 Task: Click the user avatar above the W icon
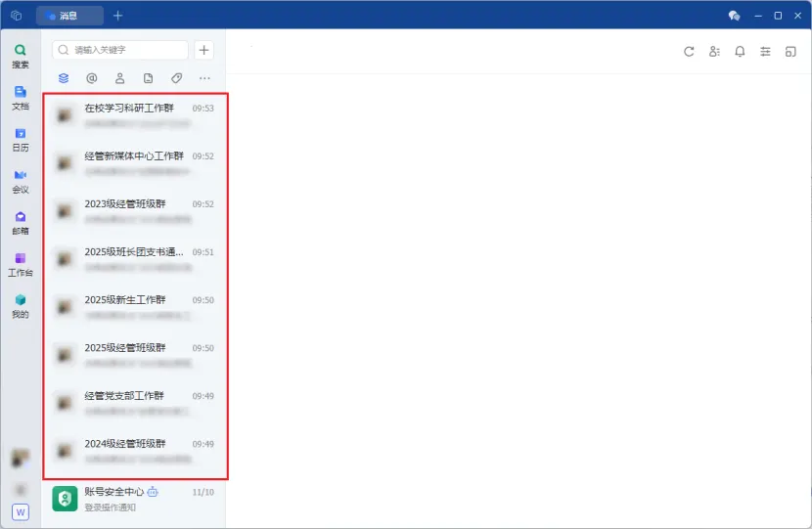point(21,458)
